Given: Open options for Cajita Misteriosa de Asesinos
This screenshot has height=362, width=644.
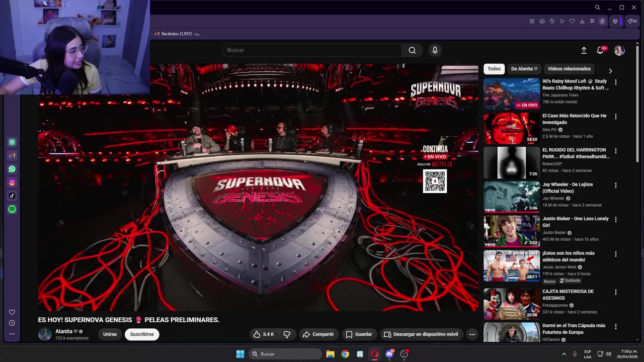Looking at the screenshot, I should (616, 292).
